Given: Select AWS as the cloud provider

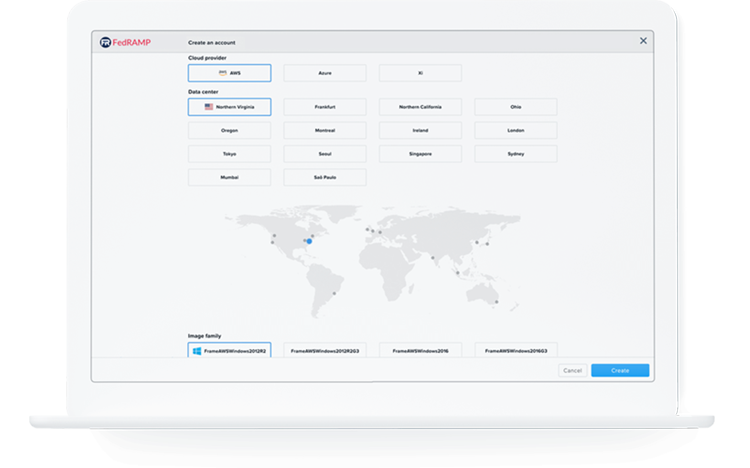Looking at the screenshot, I should pyautogui.click(x=229, y=73).
